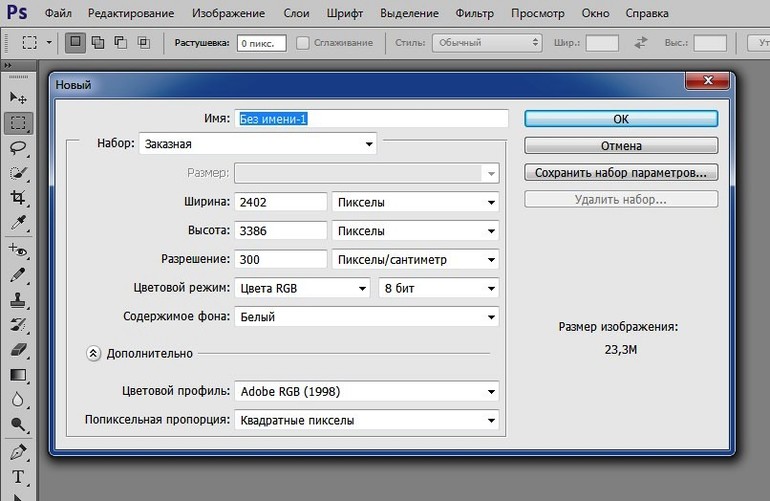
Task: Enable the 'New selection' mode button
Action: (76, 43)
